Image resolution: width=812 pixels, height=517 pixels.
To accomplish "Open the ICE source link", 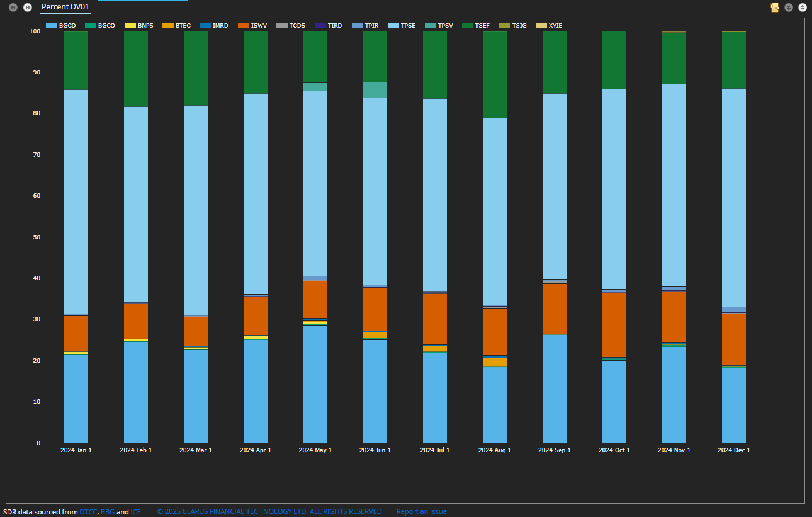I will coord(135,511).
